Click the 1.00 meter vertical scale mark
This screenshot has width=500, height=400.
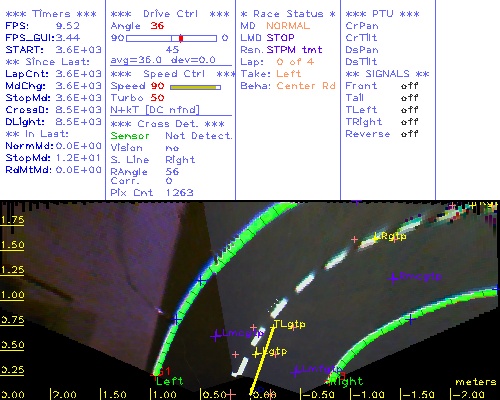(x=12, y=295)
